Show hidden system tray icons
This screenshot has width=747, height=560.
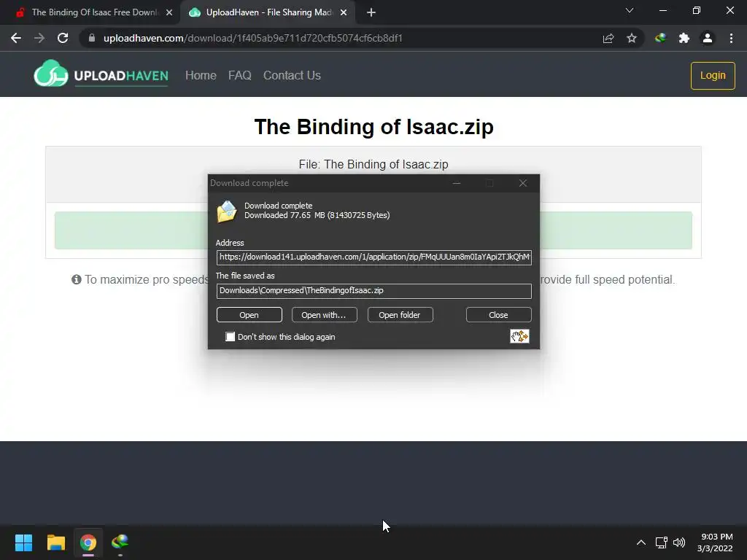pos(641,542)
